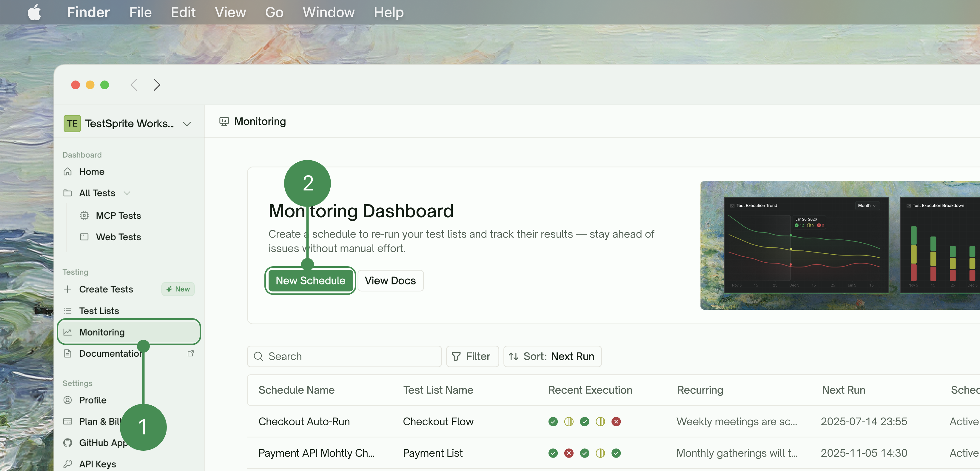Click the Documentation page icon
This screenshot has width=980, height=471.
click(67, 353)
